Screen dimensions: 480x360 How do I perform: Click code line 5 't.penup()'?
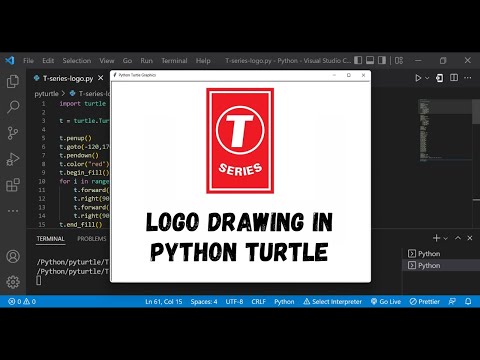pos(75,138)
